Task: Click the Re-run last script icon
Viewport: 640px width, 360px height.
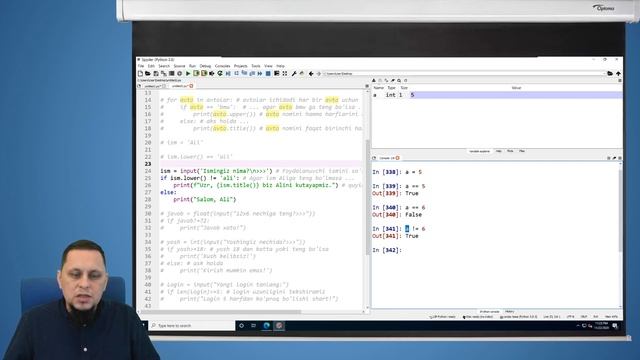Action: pyautogui.click(x=220, y=73)
